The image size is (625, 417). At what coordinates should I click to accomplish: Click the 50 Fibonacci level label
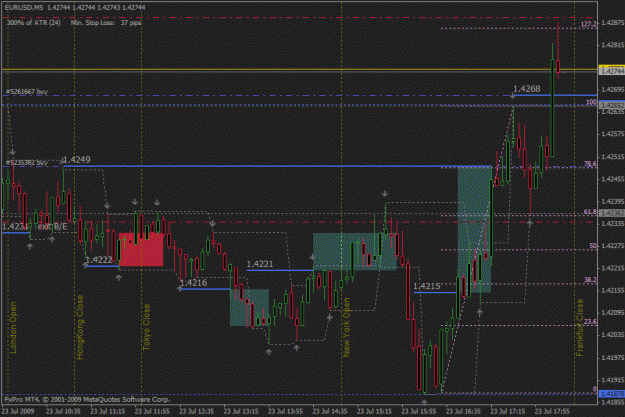point(593,246)
